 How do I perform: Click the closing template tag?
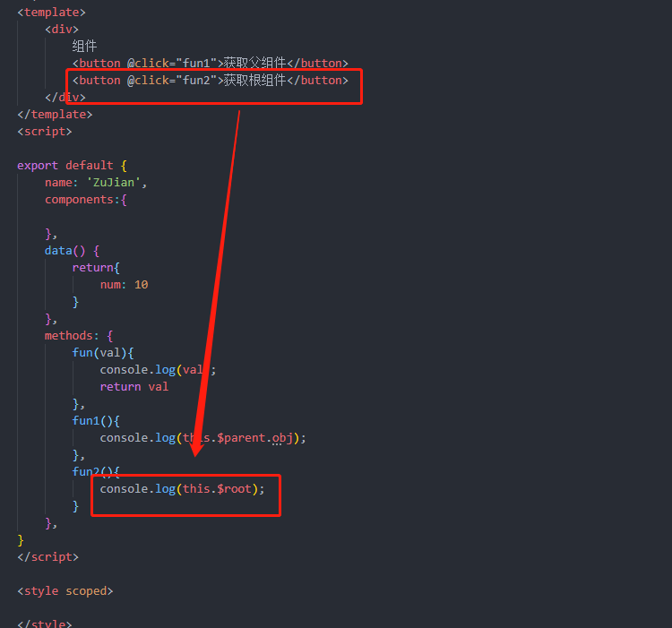coord(55,115)
